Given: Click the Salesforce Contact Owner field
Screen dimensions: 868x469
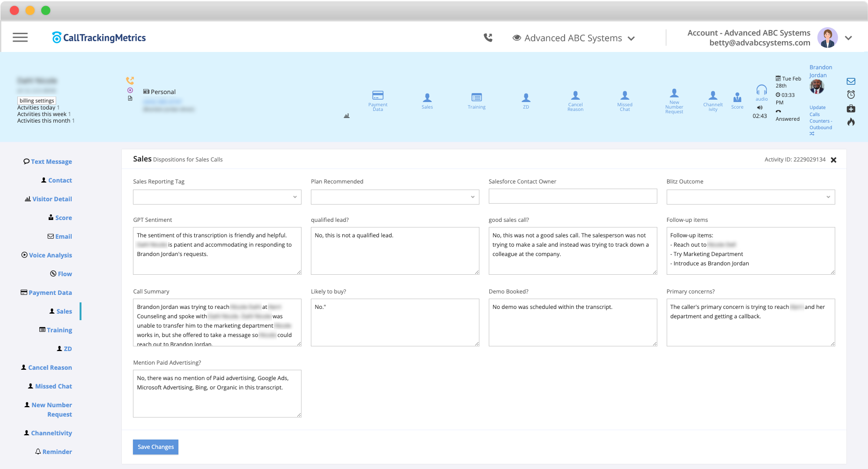Looking at the screenshot, I should (x=573, y=196).
